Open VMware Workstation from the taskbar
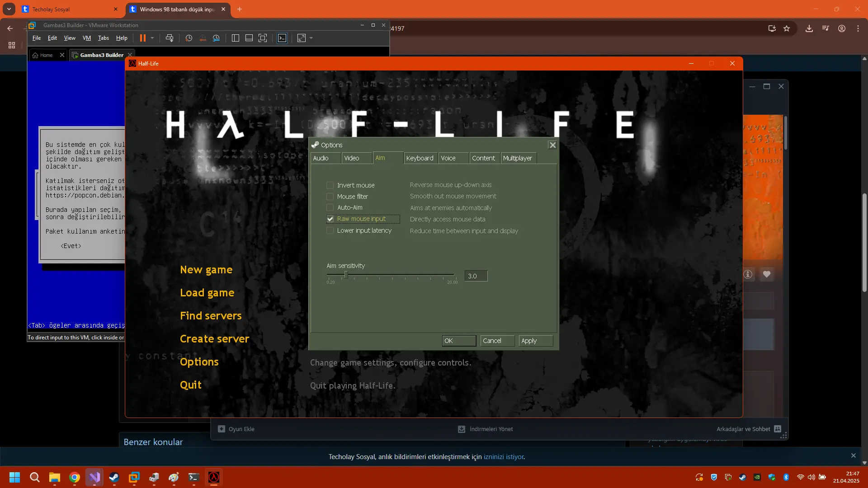 134,477
